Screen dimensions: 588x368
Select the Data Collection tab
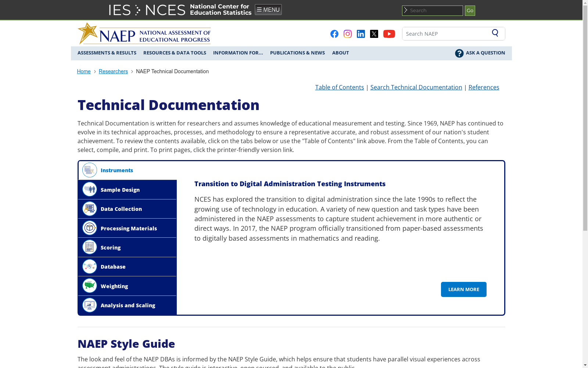click(x=127, y=209)
